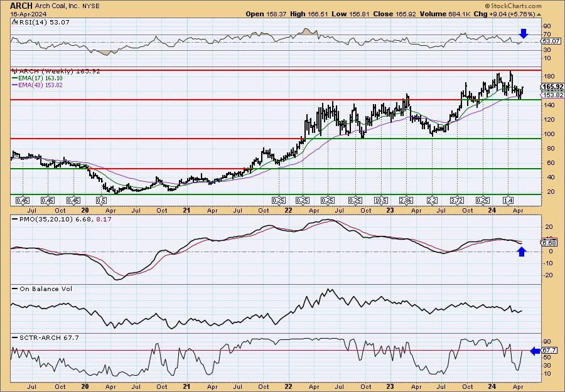Click the High 166.51 value

(310, 14)
